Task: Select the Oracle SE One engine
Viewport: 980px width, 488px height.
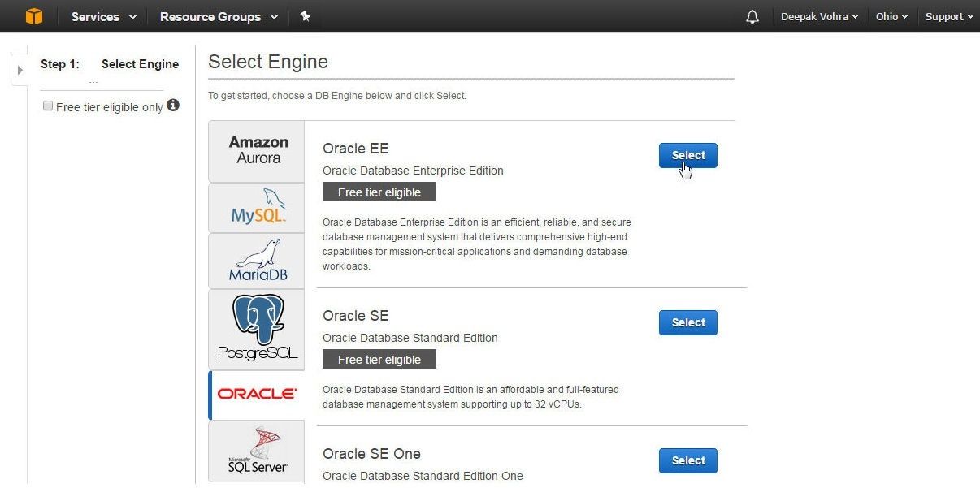Action: (688, 460)
